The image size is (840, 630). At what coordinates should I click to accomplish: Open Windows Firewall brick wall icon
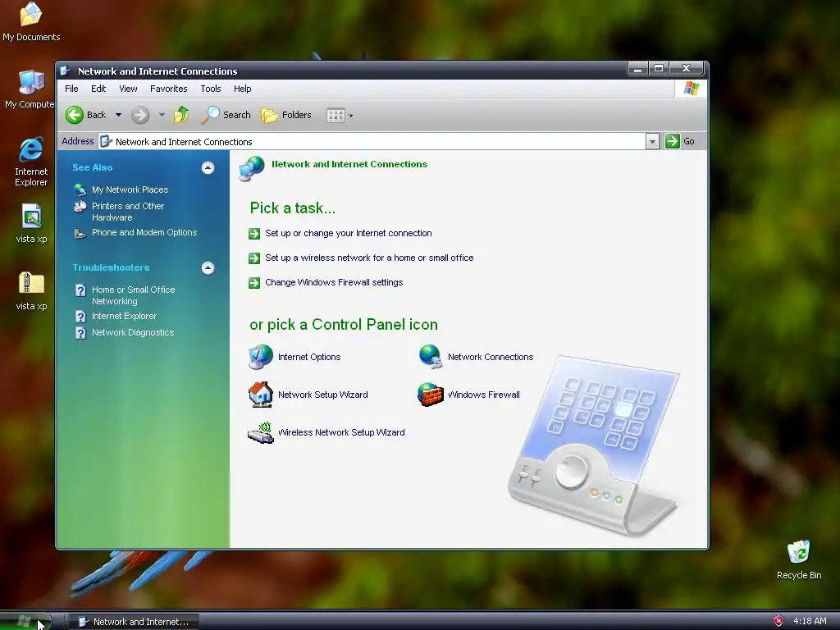pyautogui.click(x=431, y=395)
